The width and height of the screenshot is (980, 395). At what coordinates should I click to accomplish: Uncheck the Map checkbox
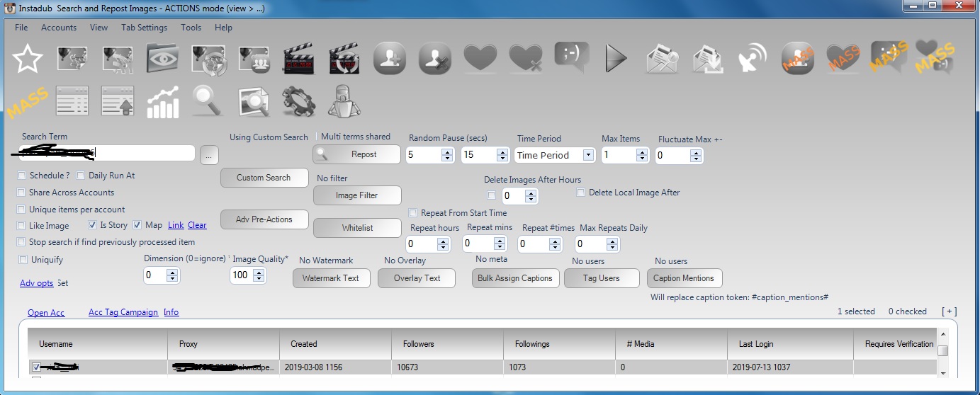point(137,225)
